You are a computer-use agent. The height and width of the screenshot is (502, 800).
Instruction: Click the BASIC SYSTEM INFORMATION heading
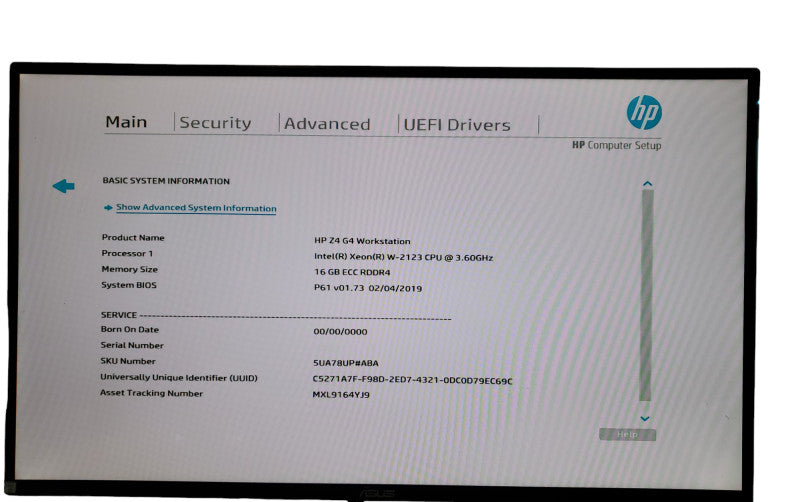point(166,181)
